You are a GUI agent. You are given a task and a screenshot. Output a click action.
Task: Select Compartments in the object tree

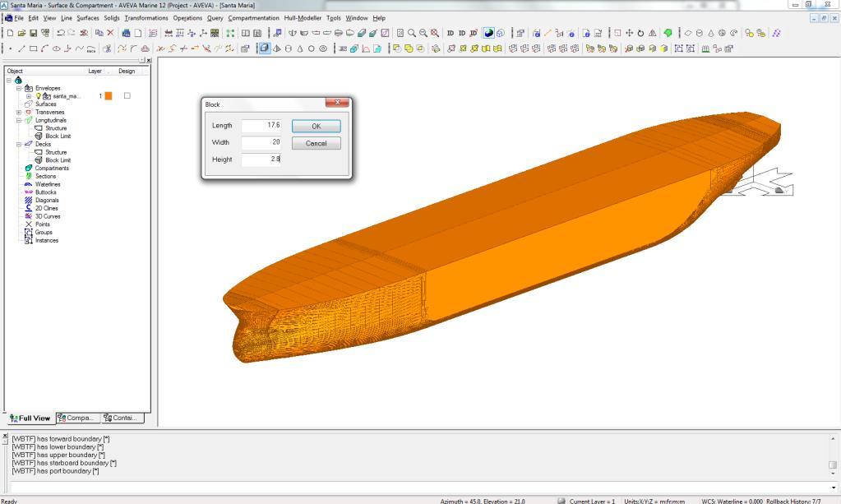pyautogui.click(x=52, y=169)
